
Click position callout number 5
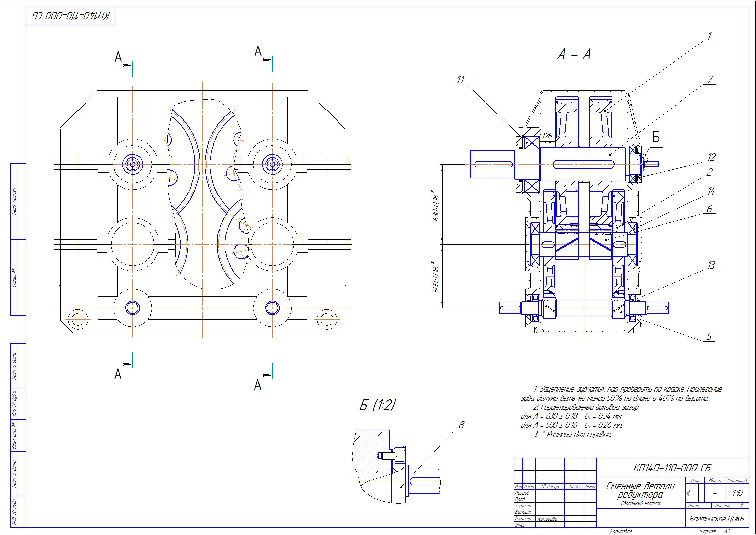click(x=709, y=336)
